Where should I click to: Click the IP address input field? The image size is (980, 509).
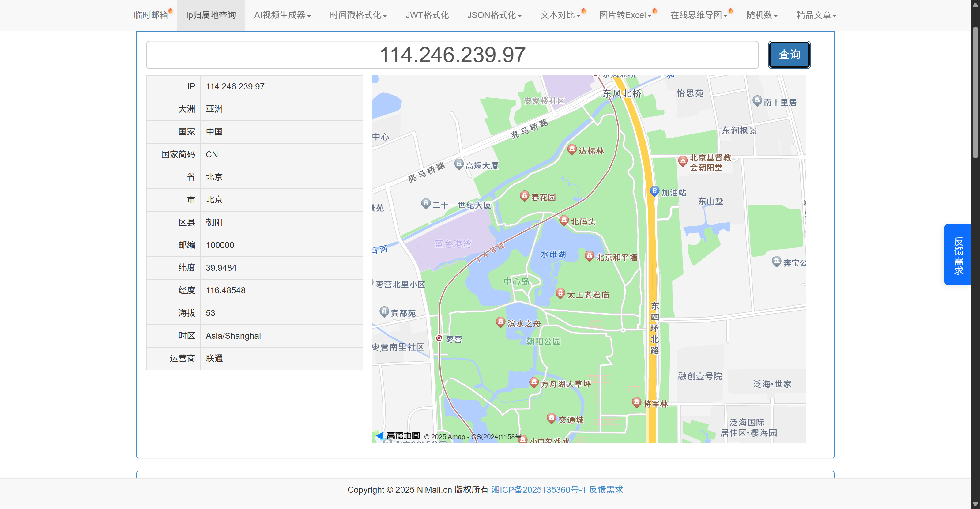tap(452, 55)
